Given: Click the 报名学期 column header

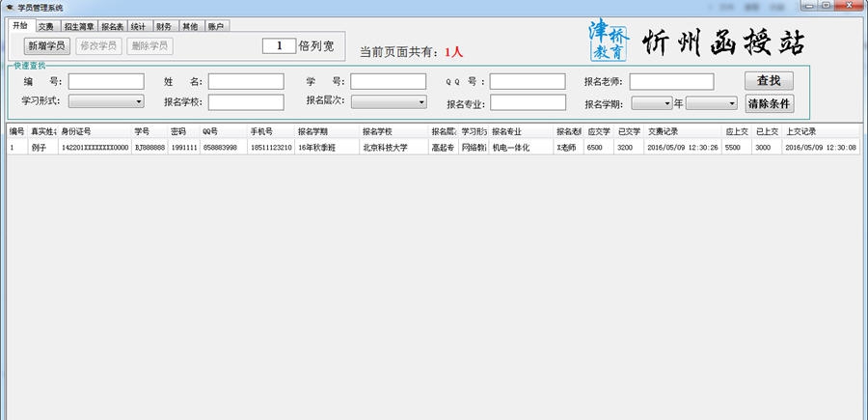Looking at the screenshot, I should 327,131.
